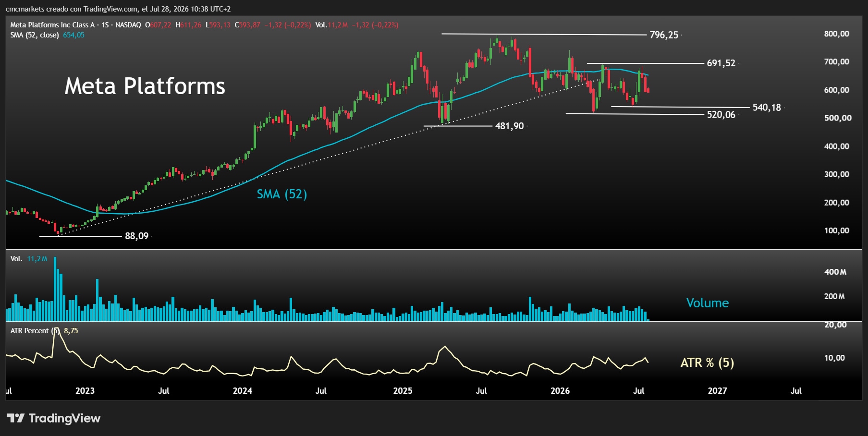Click 500,00 on the price axis

click(838, 118)
